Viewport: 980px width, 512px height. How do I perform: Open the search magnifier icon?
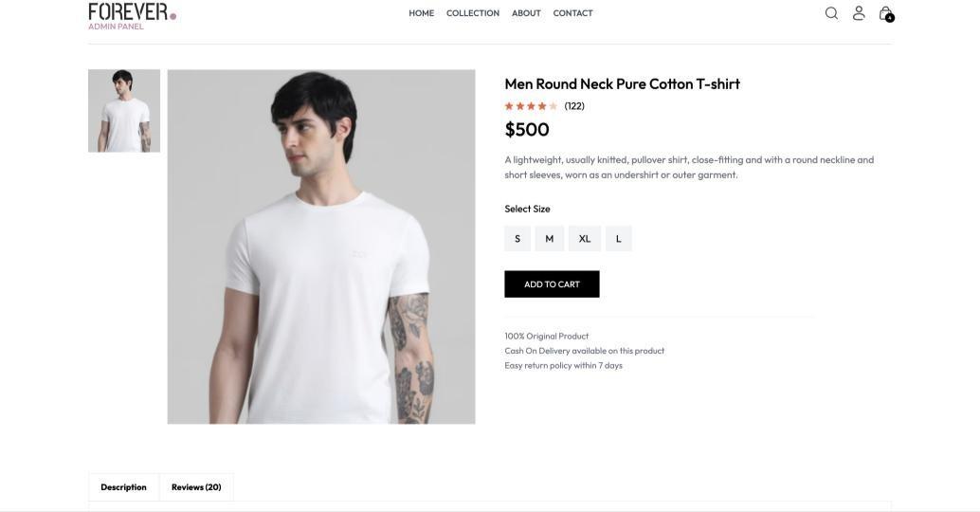831,13
